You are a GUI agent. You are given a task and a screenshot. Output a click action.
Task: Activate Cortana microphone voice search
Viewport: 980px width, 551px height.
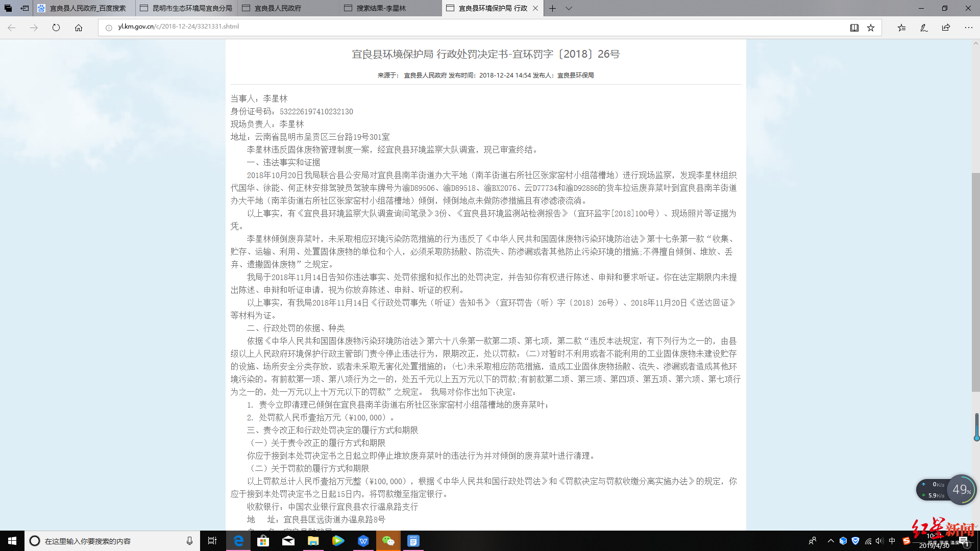pos(189,541)
